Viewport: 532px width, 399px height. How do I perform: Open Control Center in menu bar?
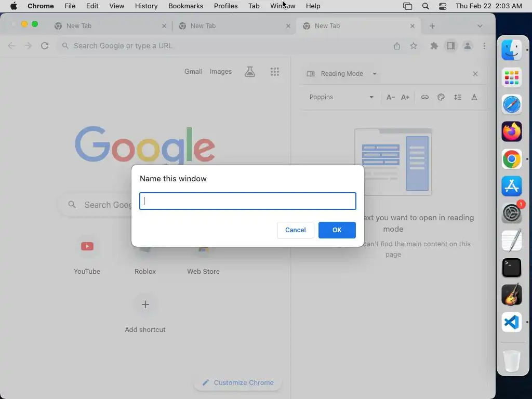click(x=443, y=6)
